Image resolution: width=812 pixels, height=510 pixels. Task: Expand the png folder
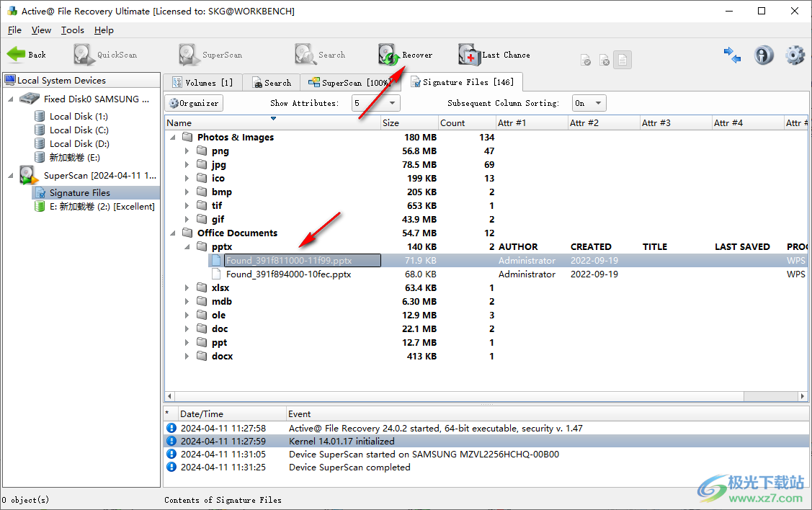click(187, 151)
